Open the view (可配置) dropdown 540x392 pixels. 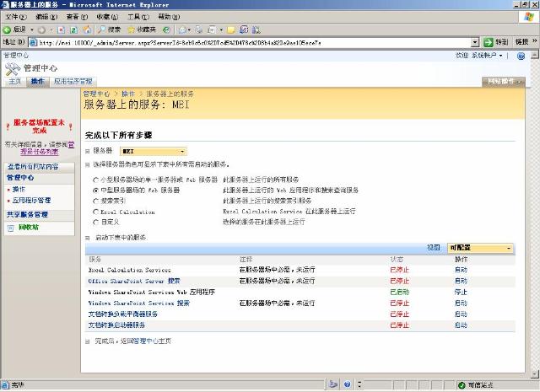pyautogui.click(x=480, y=248)
